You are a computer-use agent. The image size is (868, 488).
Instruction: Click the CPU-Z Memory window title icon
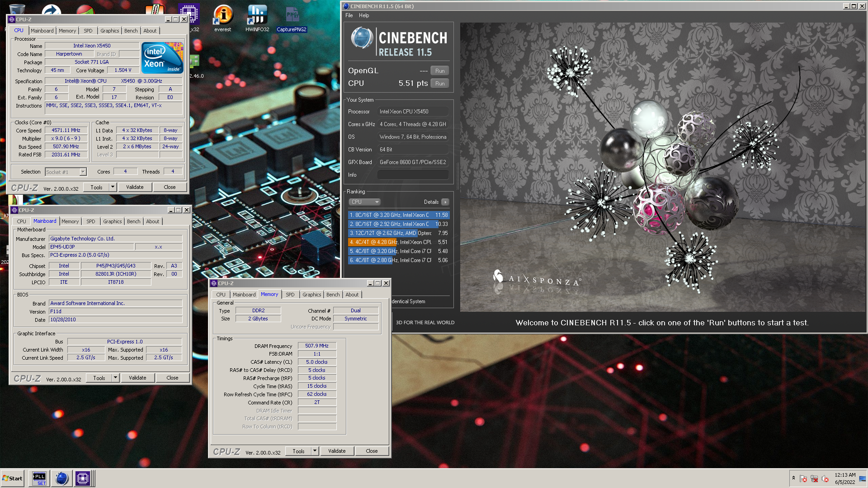[x=214, y=283]
